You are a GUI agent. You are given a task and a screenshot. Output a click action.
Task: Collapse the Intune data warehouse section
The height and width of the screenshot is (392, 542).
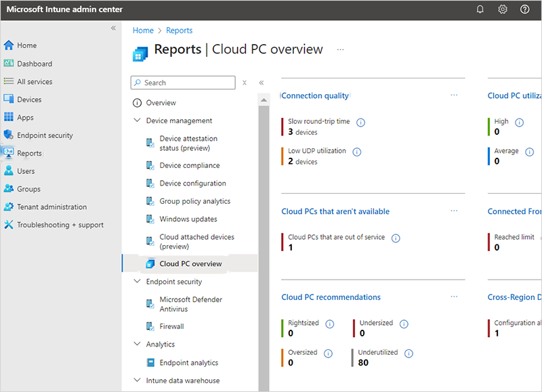point(138,380)
